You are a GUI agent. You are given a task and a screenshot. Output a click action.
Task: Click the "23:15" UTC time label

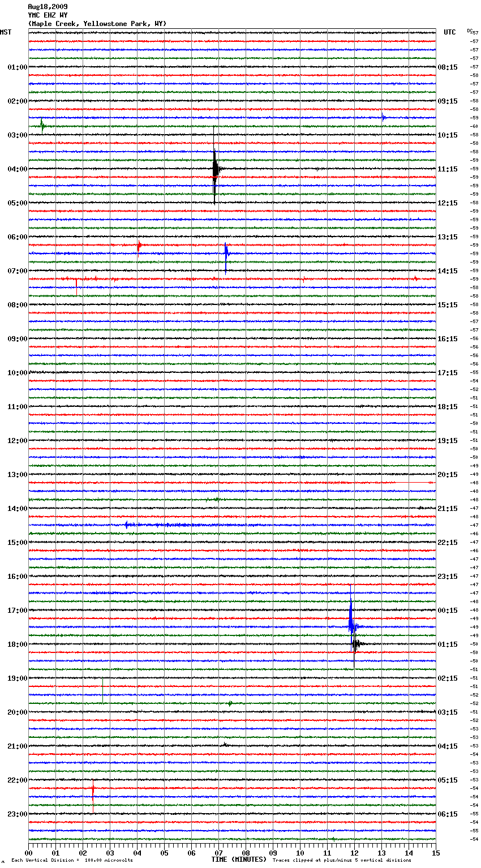tap(448, 577)
